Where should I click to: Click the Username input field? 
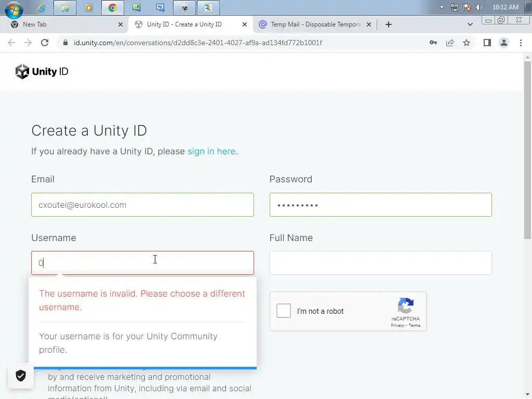pyautogui.click(x=142, y=263)
